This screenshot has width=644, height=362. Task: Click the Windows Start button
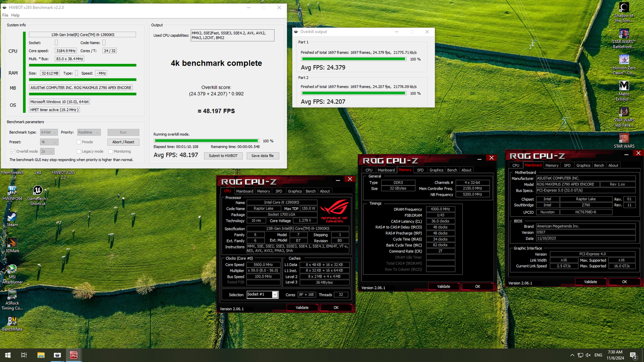(x=8, y=355)
